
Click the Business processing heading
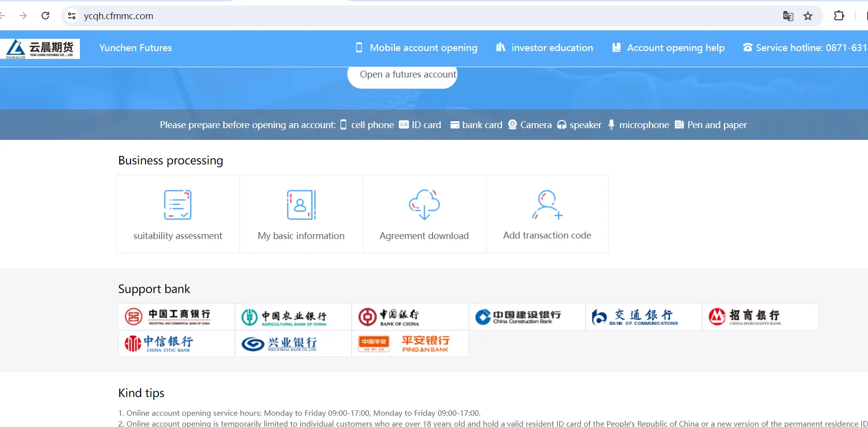point(171,160)
